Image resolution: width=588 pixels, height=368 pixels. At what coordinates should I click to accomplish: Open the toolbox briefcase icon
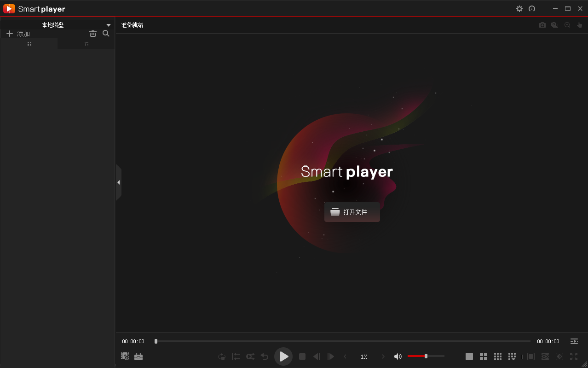(138, 356)
